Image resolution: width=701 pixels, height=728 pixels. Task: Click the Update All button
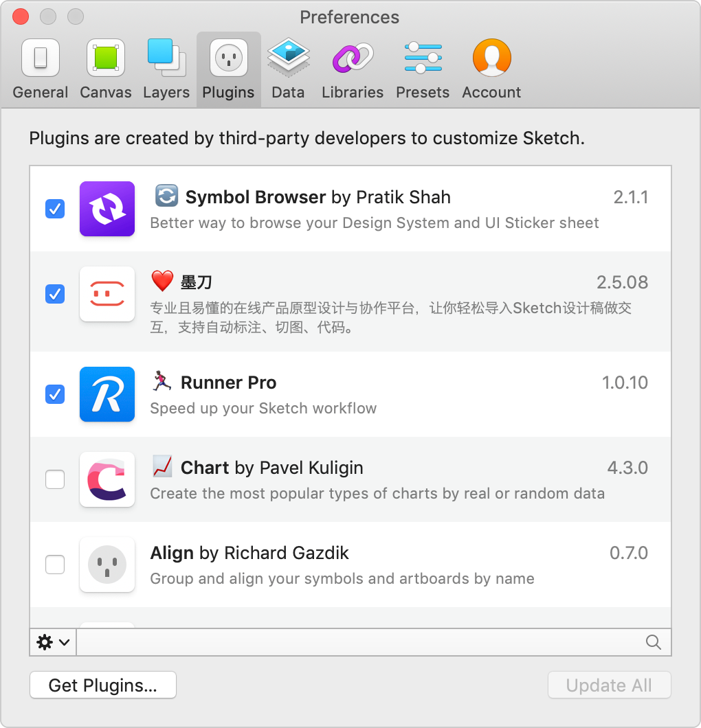(x=609, y=685)
